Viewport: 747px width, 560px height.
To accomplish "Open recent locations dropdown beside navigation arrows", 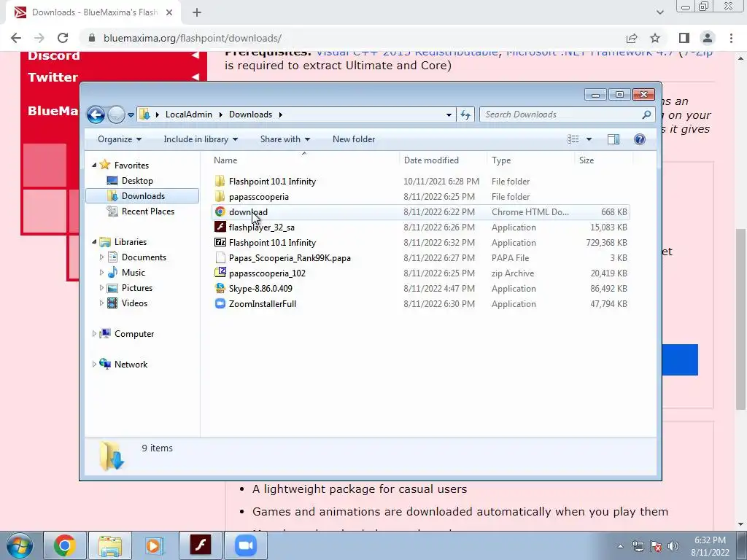I will [x=131, y=115].
